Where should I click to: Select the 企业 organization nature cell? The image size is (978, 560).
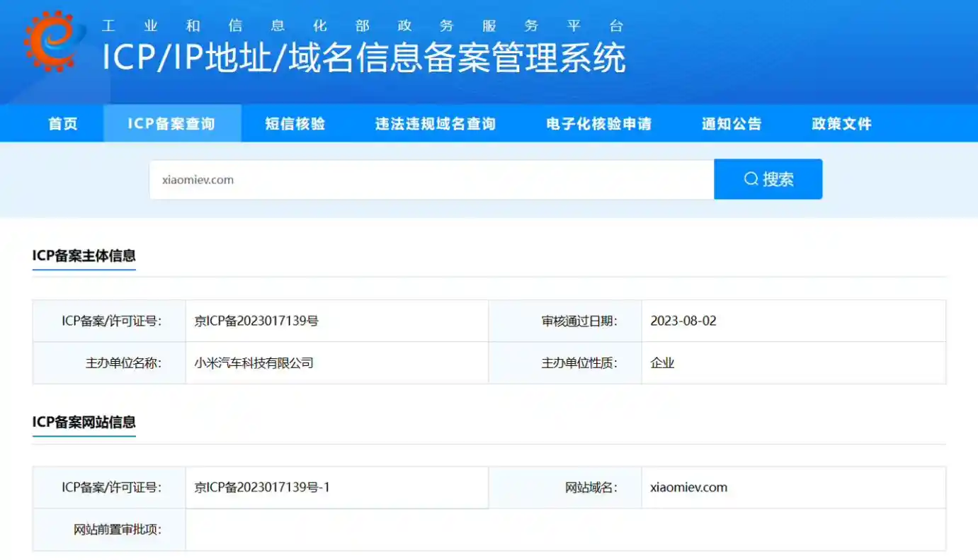click(x=660, y=362)
